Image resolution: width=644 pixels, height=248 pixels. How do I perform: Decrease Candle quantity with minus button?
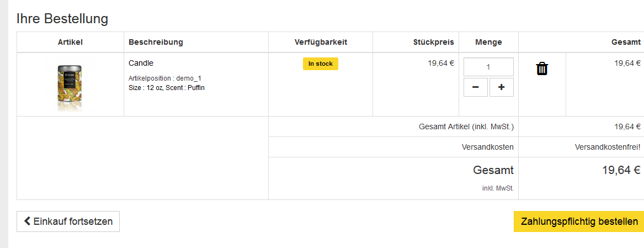click(x=475, y=87)
